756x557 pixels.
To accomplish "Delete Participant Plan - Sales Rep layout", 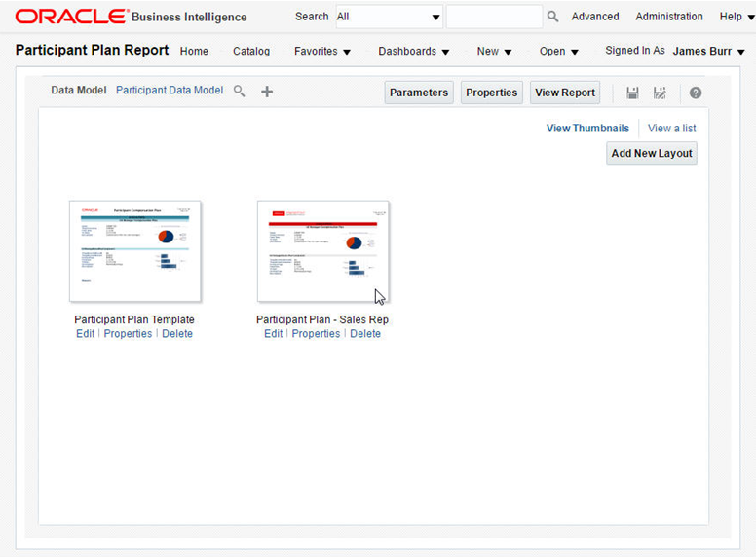I will tap(365, 333).
